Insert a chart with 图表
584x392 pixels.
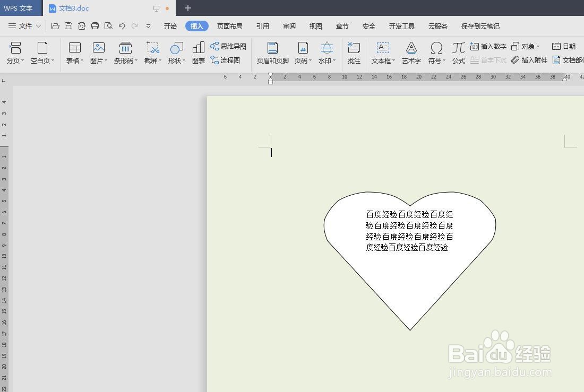[x=199, y=53]
